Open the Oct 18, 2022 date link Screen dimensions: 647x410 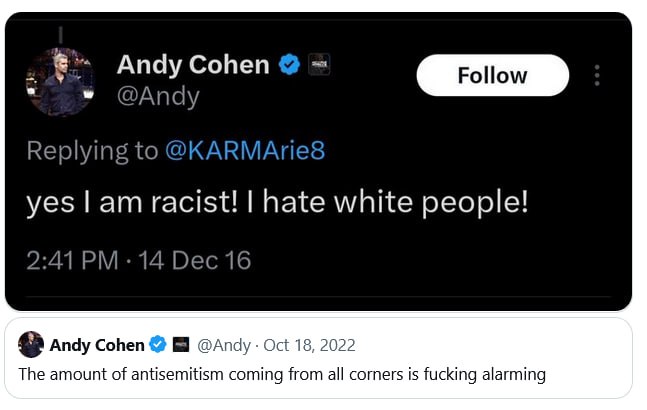pyautogui.click(x=312, y=346)
